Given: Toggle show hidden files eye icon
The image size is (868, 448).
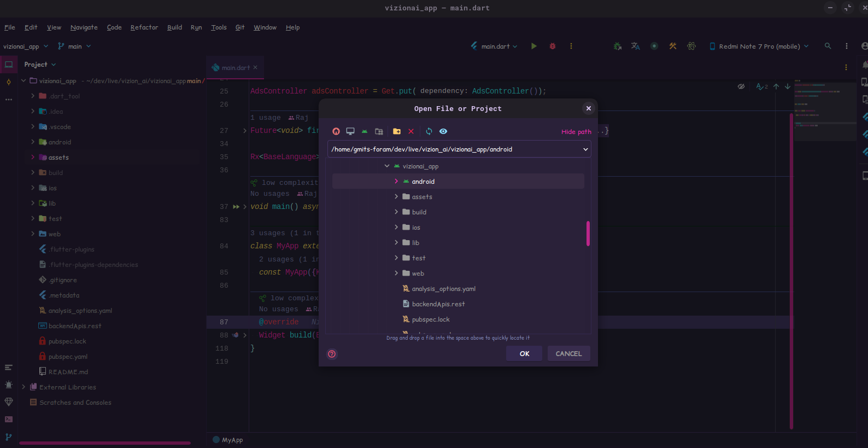Looking at the screenshot, I should click(443, 131).
